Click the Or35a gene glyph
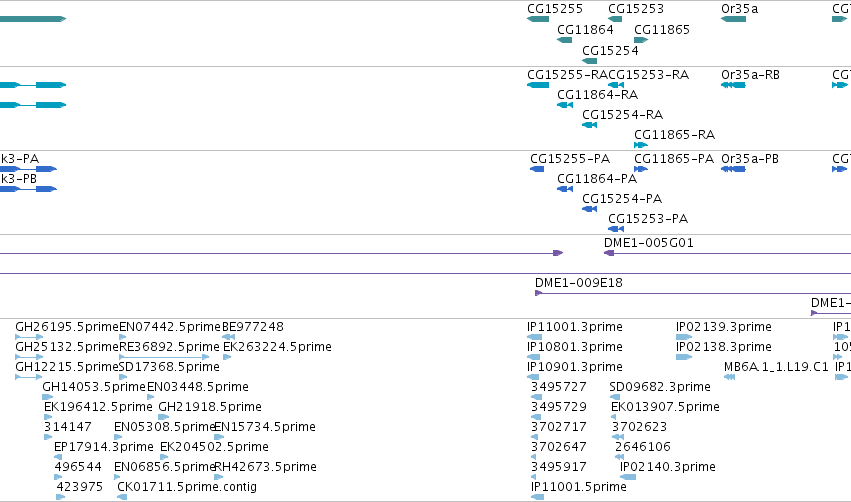This screenshot has width=851, height=502. 733,19
